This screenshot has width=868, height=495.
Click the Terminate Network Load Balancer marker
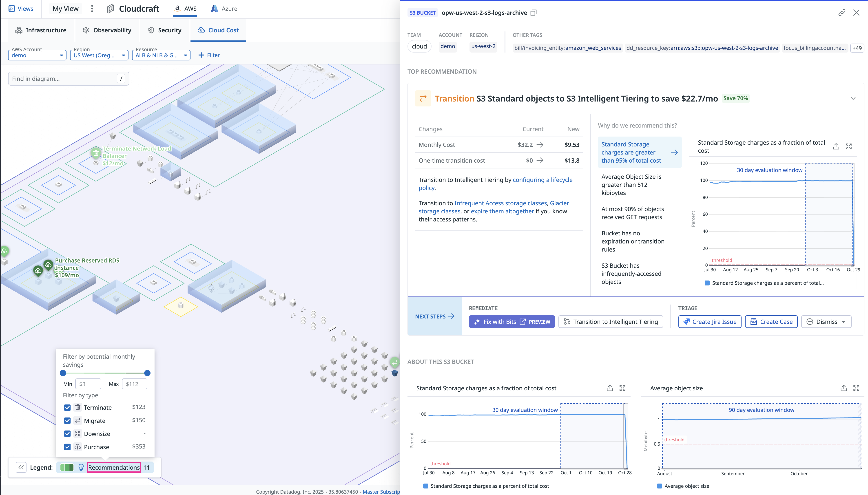click(x=96, y=153)
